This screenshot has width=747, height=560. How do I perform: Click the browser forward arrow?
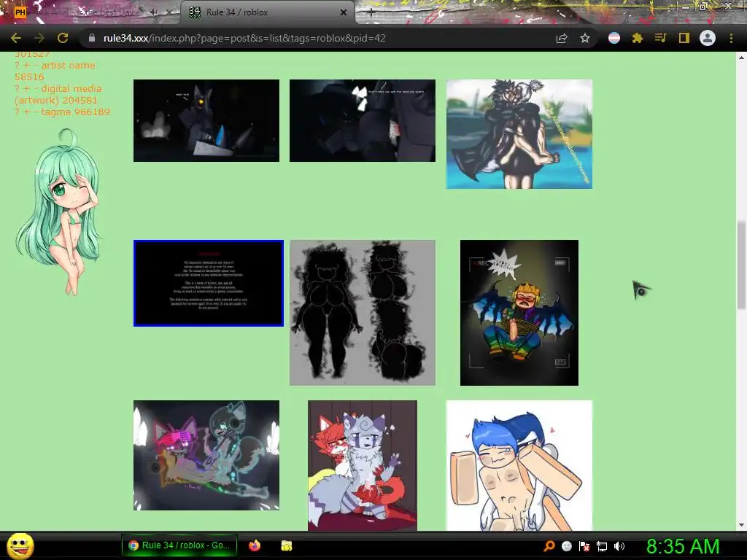[39, 38]
